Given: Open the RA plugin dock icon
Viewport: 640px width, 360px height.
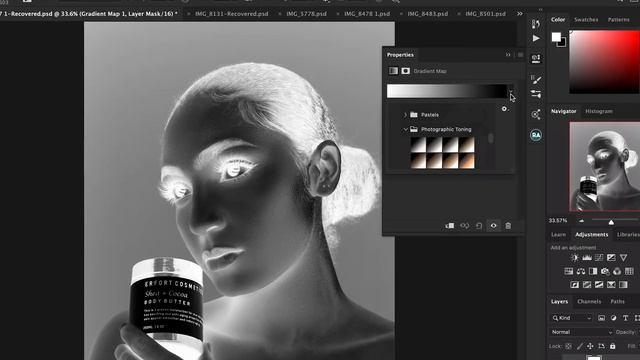Looking at the screenshot, I should (536, 135).
